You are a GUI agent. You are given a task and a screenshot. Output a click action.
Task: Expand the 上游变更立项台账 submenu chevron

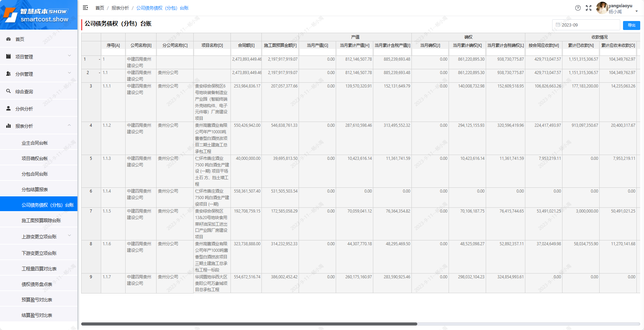[69, 236]
